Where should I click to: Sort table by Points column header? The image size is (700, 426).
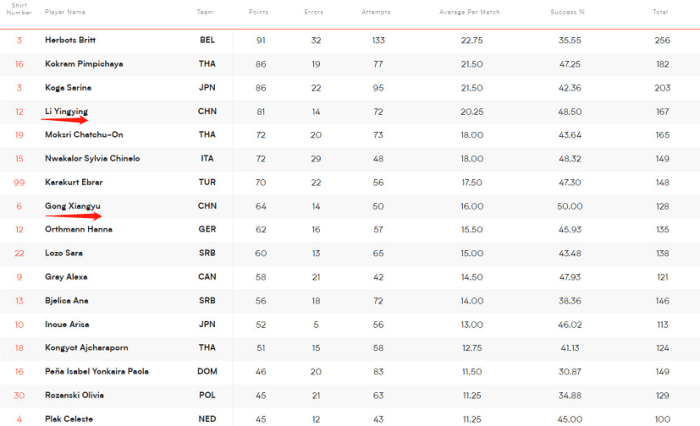tap(258, 11)
